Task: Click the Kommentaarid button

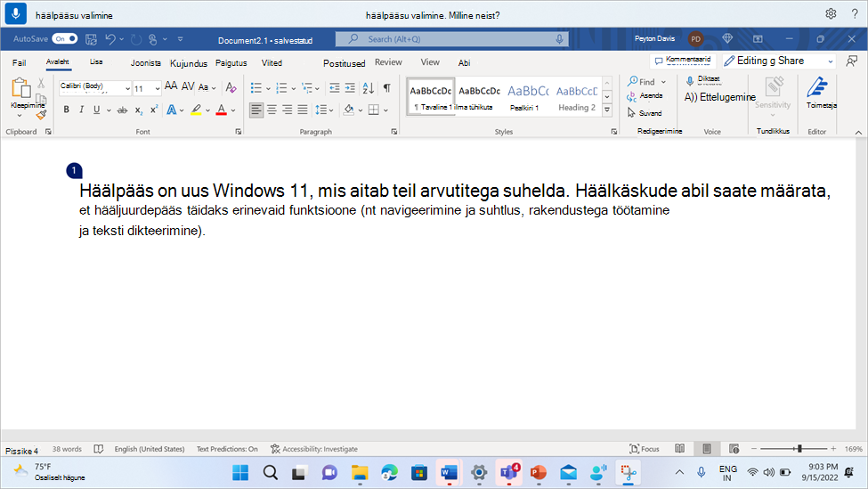Action: (683, 61)
